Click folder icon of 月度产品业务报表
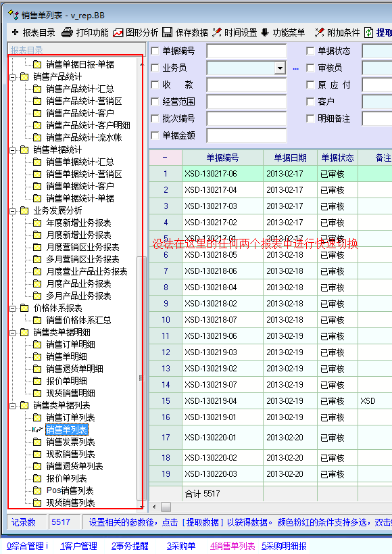 click(37, 283)
